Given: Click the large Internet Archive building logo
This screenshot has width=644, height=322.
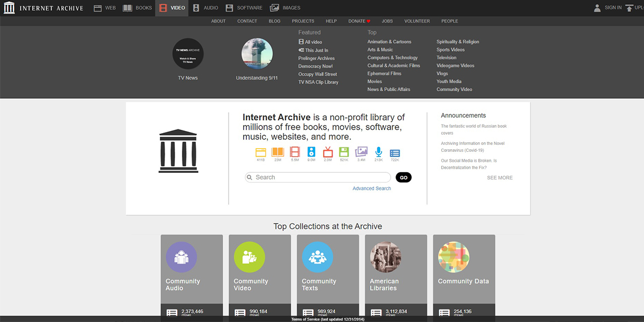Looking at the screenshot, I should (178, 151).
